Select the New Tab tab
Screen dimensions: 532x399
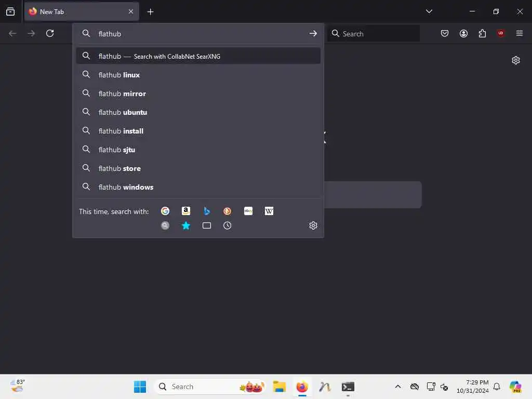[82, 11]
